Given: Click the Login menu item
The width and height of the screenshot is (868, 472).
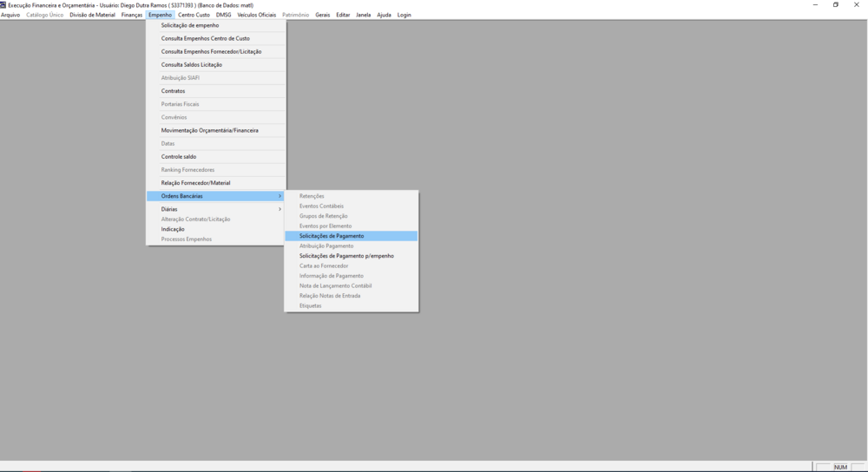Looking at the screenshot, I should coord(404,15).
